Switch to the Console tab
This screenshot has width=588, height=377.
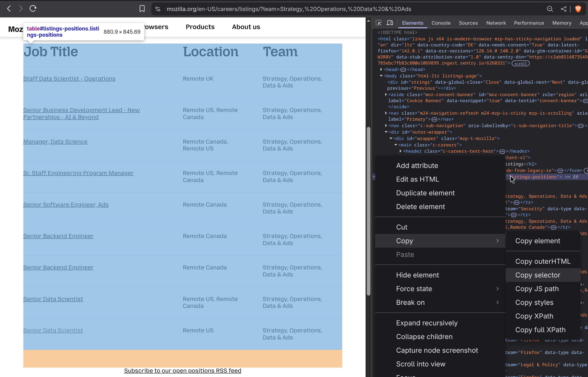tap(441, 23)
